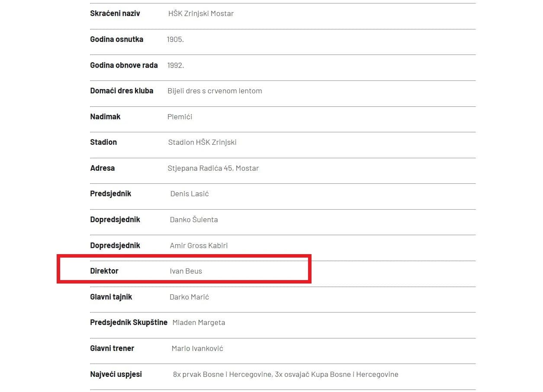Screen dimensions: 543x392
Task: Click the Godina osnutka 1905 value
Action: point(175,39)
